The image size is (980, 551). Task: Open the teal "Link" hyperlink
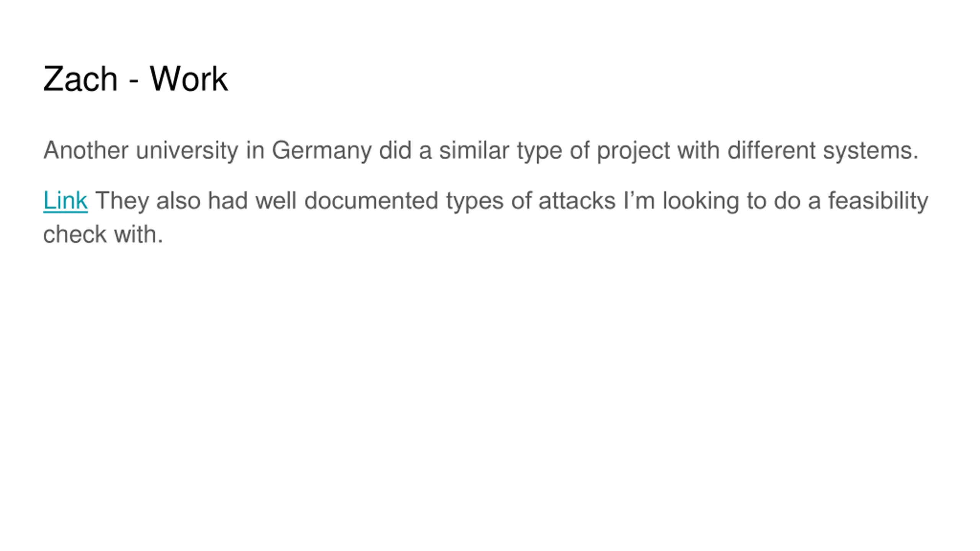pyautogui.click(x=65, y=201)
